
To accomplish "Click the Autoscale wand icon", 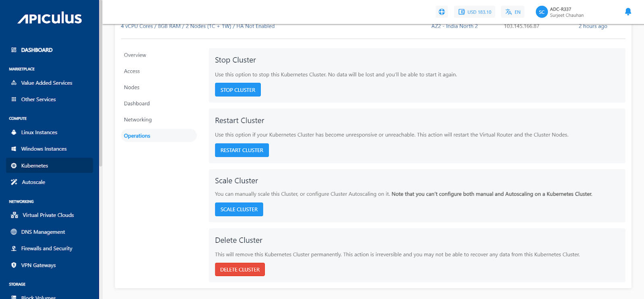I will pos(14,182).
